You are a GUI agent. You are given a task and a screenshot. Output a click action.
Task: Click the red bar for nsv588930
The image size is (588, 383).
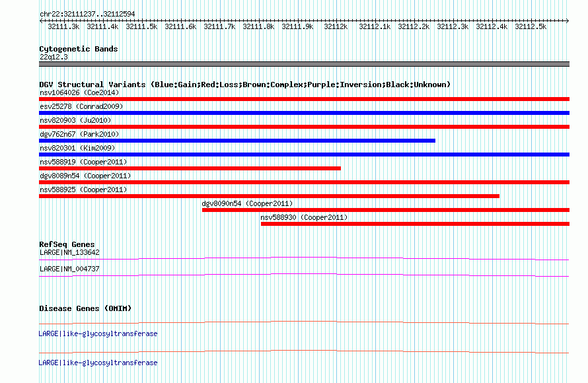pyautogui.click(x=415, y=224)
